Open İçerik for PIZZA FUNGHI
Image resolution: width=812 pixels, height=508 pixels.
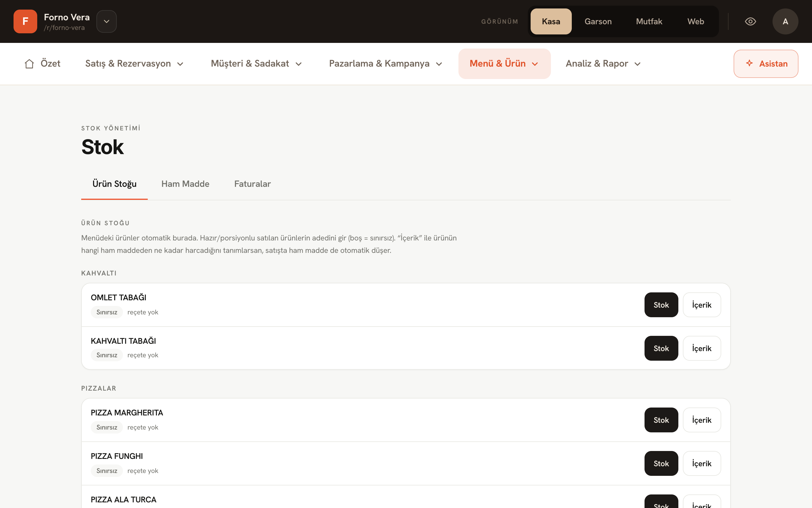pos(701,463)
